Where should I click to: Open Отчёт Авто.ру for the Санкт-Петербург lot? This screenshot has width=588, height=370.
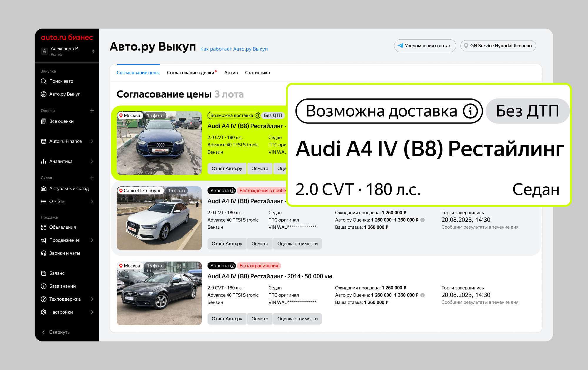coord(227,244)
